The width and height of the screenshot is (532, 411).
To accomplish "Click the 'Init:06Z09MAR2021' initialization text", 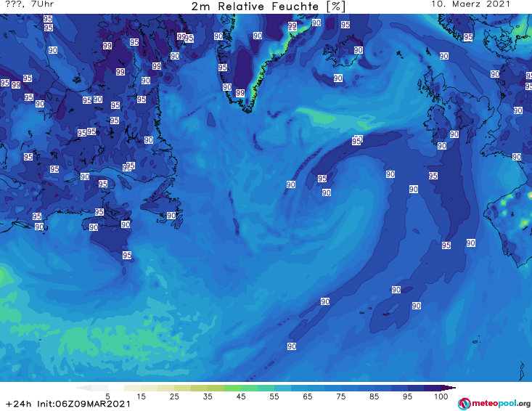I will coord(83,404).
